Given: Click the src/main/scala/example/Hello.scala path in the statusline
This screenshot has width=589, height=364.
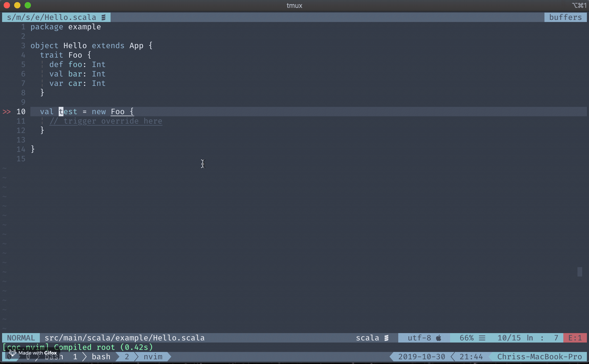Looking at the screenshot, I should [124, 338].
